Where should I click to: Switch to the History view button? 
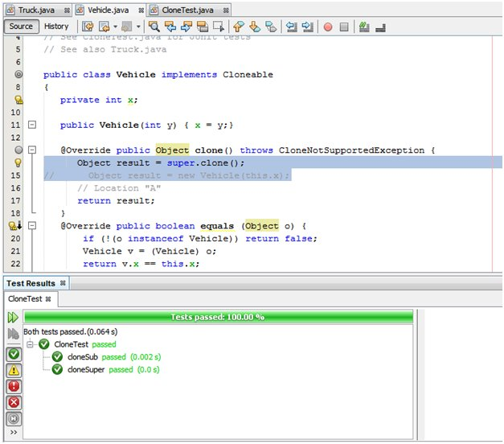(x=56, y=27)
